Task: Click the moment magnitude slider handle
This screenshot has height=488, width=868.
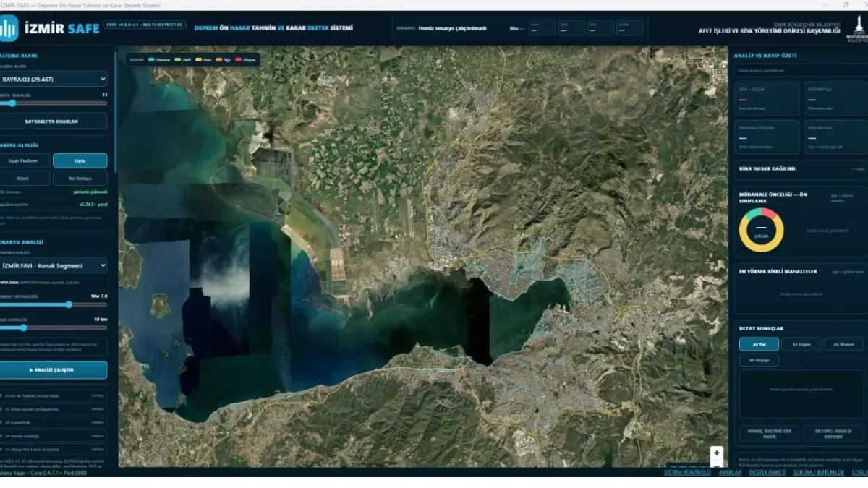Action: coord(69,304)
